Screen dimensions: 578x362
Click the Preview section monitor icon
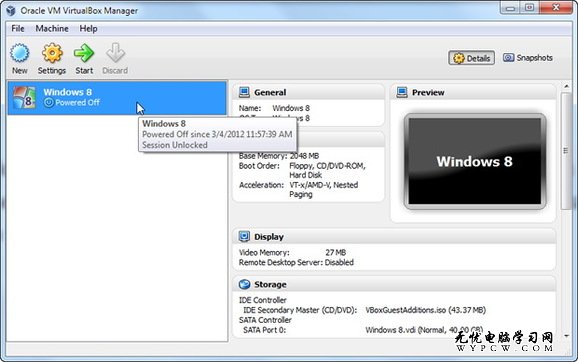coord(402,92)
